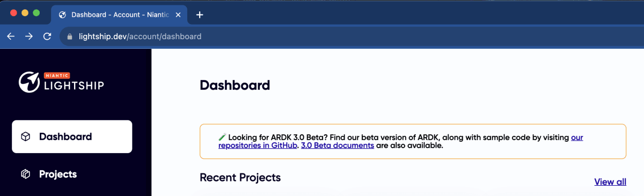This screenshot has height=196, width=644.
Task: Go back using the browser back arrow
Action: [x=11, y=37]
